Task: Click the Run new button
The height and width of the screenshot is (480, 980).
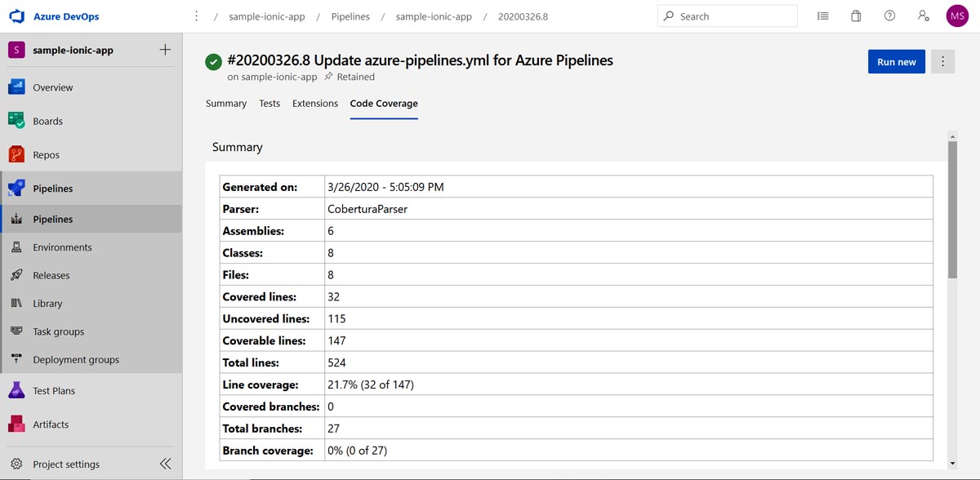Action: click(x=896, y=62)
